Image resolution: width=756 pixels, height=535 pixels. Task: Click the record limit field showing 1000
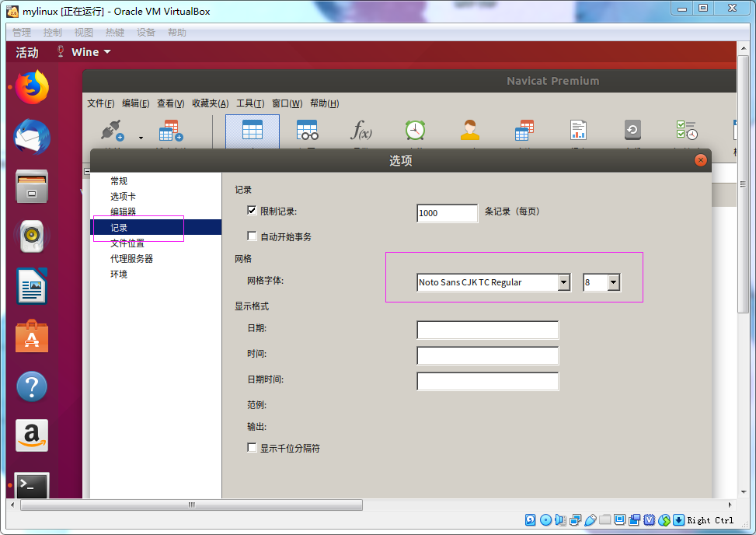[x=447, y=213]
